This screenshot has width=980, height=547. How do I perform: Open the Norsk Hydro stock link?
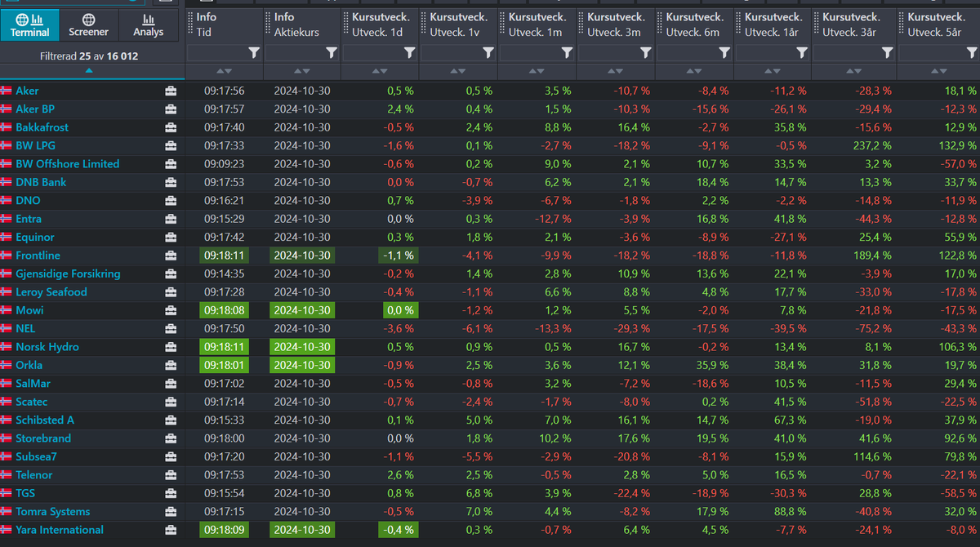(x=47, y=347)
